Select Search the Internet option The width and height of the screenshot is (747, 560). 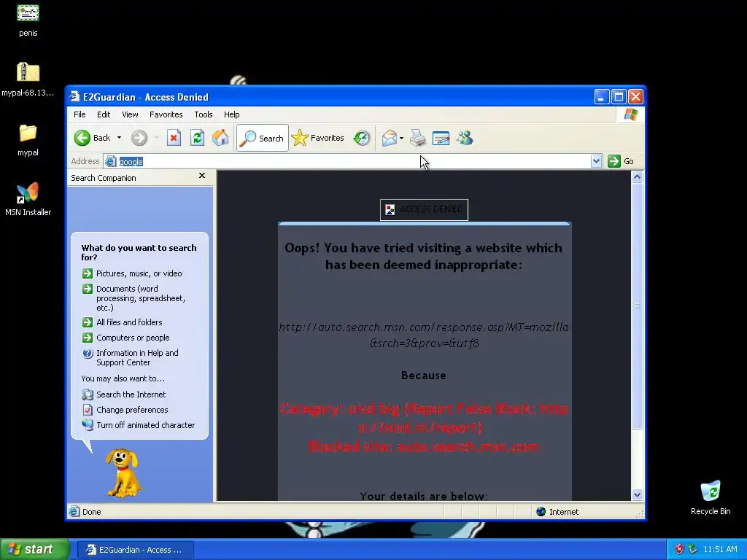[124, 394]
